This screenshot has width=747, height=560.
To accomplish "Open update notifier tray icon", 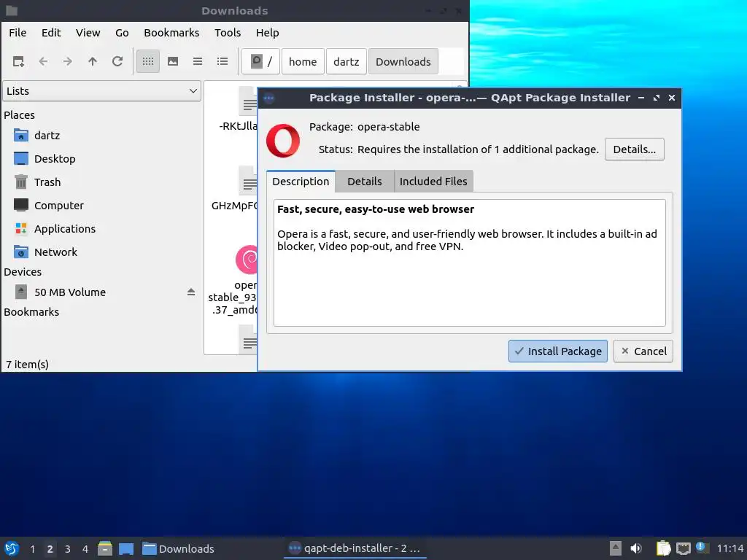I will click(703, 548).
